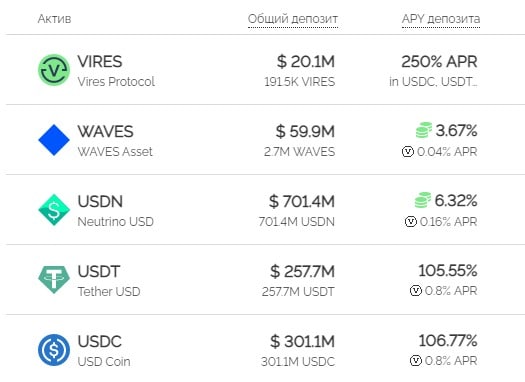525x382 pixels.
Task: Click the Актив column header
Action: [54, 19]
